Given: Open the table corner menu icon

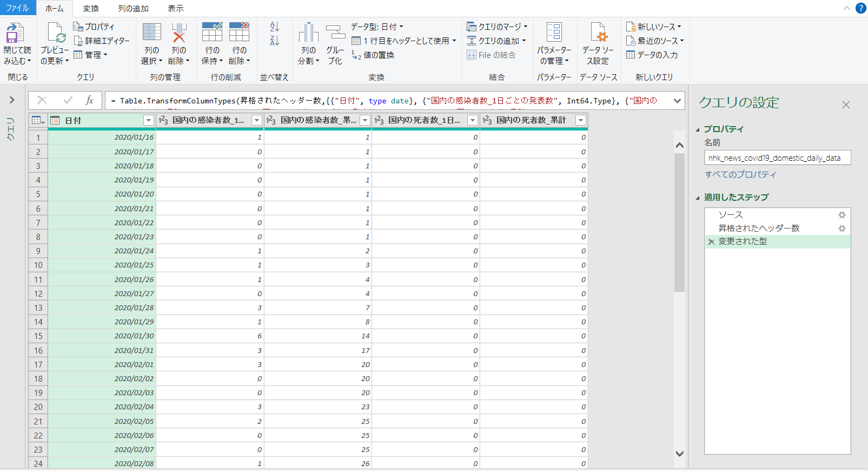Looking at the screenshot, I should point(38,120).
